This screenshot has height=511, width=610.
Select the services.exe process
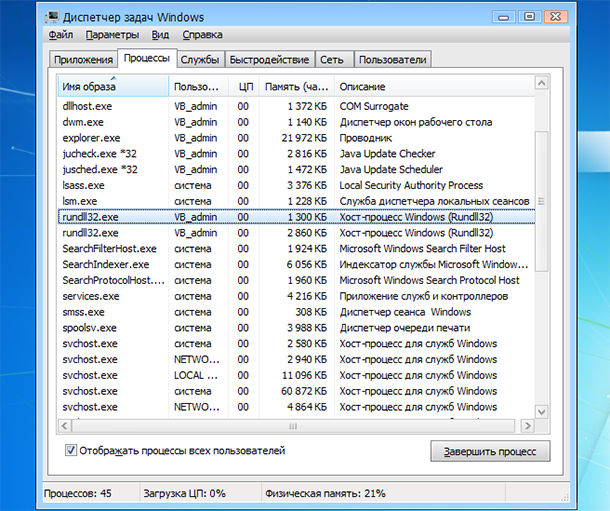click(x=296, y=296)
